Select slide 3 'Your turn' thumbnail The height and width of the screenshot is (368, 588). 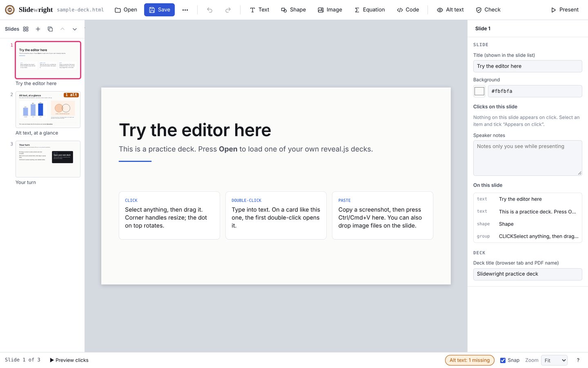click(x=48, y=159)
